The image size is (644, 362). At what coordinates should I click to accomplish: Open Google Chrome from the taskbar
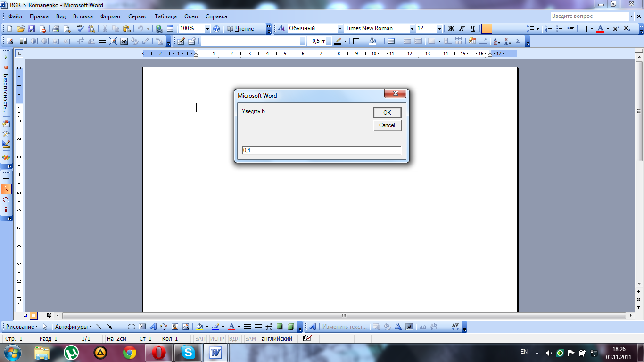(x=130, y=352)
